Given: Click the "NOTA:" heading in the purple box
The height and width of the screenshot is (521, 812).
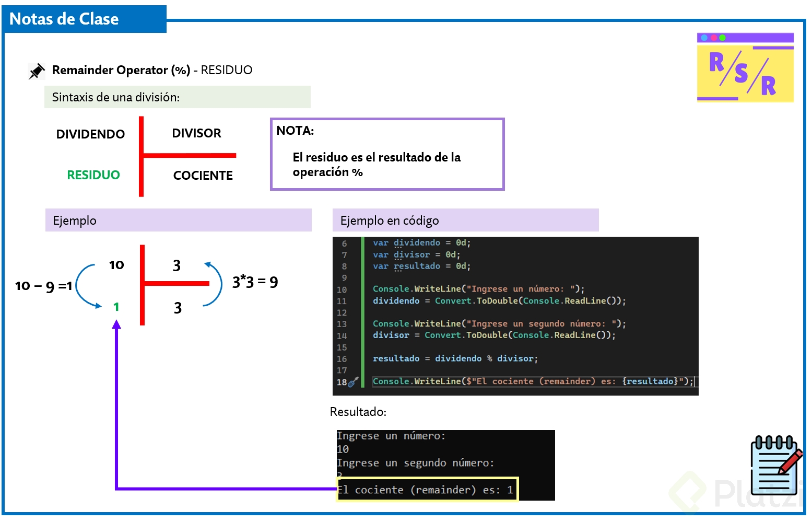Looking at the screenshot, I should click(x=295, y=131).
